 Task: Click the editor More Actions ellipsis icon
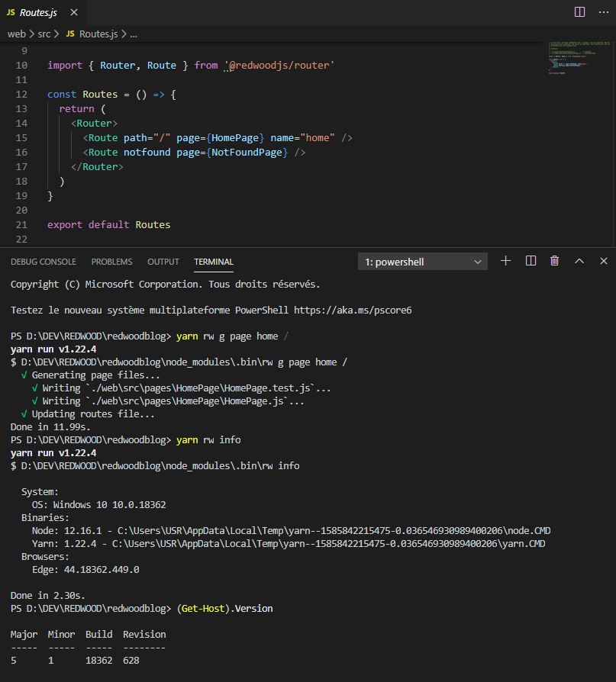(604, 11)
